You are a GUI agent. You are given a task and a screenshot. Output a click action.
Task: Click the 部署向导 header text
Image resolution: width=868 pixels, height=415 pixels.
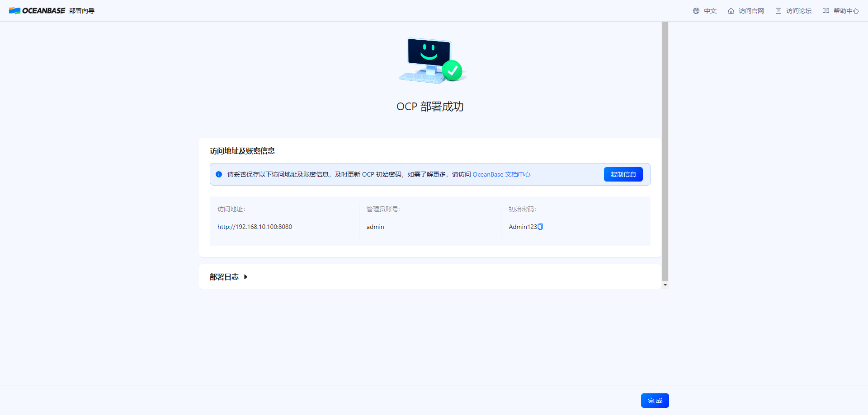pyautogui.click(x=82, y=11)
